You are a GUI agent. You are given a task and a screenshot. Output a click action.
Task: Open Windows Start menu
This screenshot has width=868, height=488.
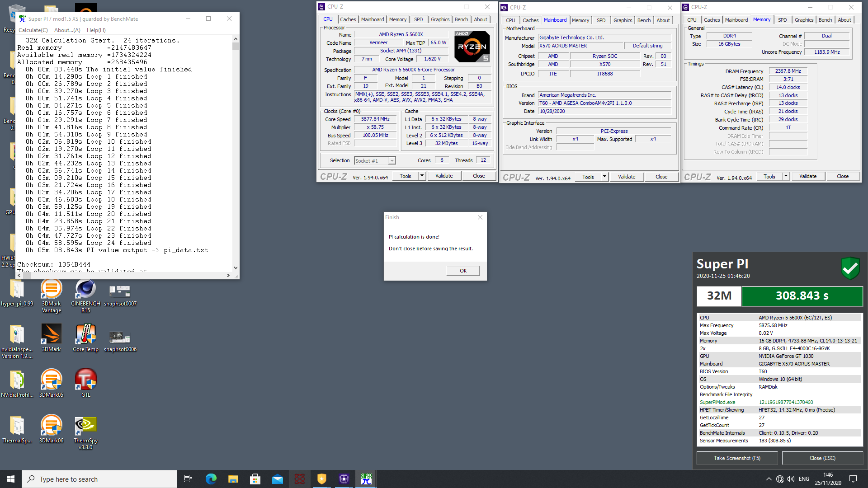11,479
